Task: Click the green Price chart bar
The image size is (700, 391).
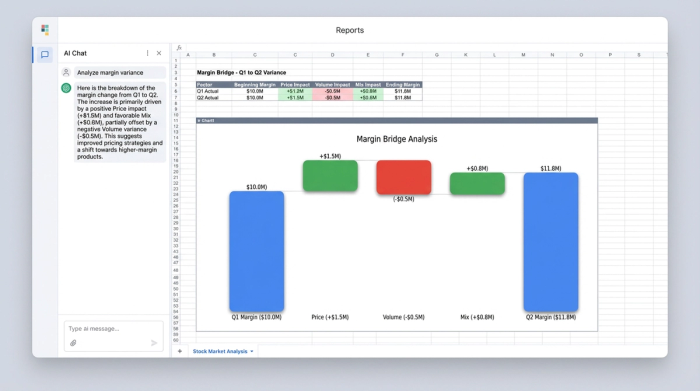Action: 330,176
